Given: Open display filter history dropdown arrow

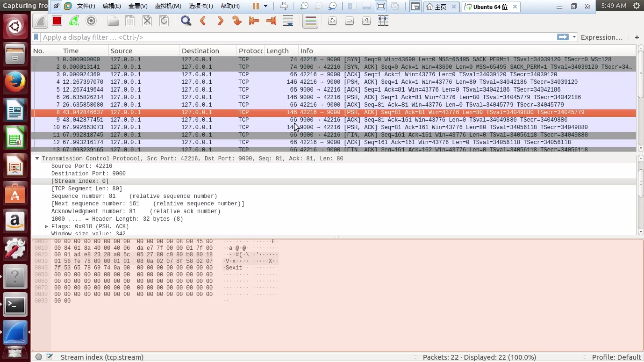Looking at the screenshot, I should 574,37.
